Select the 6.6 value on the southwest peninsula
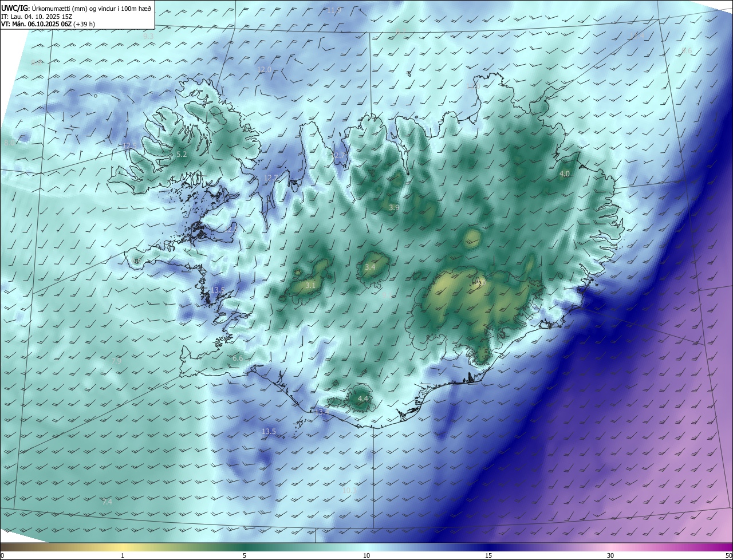The image size is (733, 560). pos(238,358)
